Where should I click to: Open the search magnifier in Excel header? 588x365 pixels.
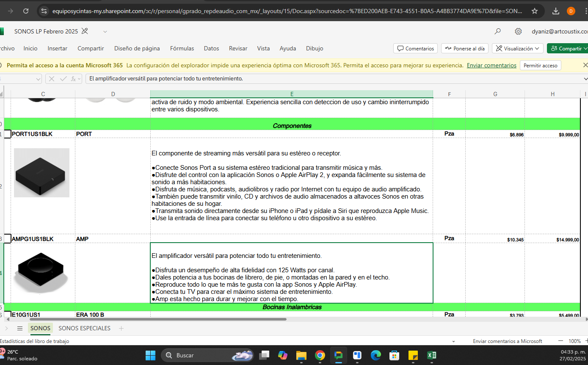(497, 31)
